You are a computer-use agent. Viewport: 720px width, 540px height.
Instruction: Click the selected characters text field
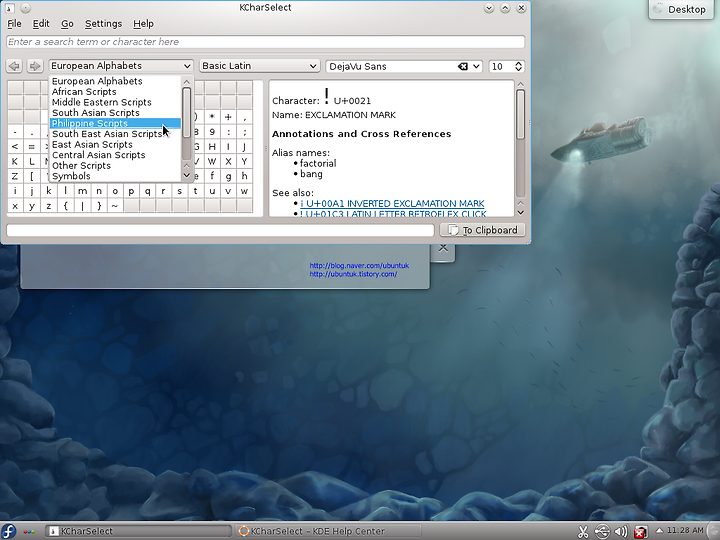220,230
